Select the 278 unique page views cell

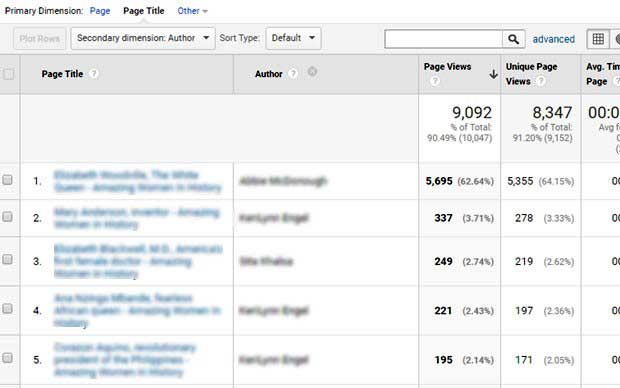point(524,218)
